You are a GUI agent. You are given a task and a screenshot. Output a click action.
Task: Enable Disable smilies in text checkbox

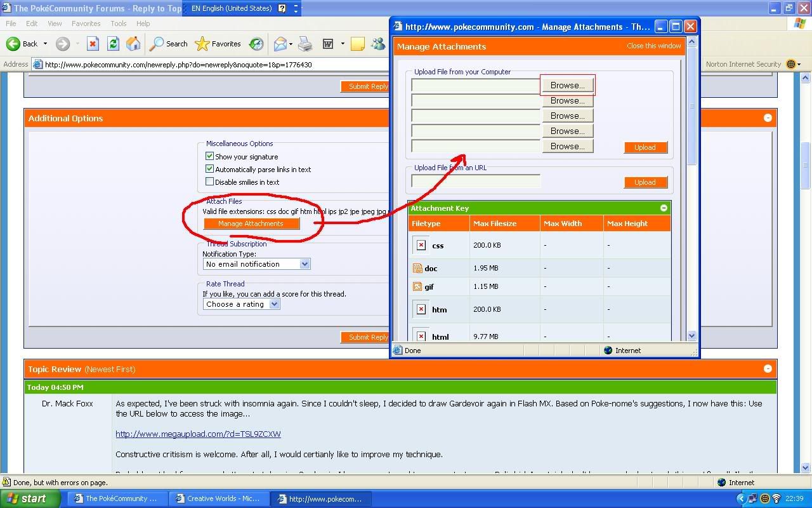click(x=209, y=182)
